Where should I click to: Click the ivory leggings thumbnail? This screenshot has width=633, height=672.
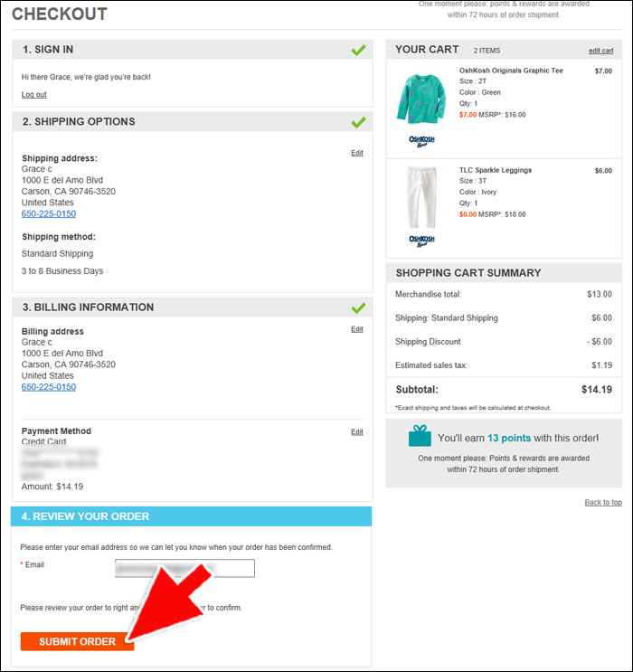421,197
